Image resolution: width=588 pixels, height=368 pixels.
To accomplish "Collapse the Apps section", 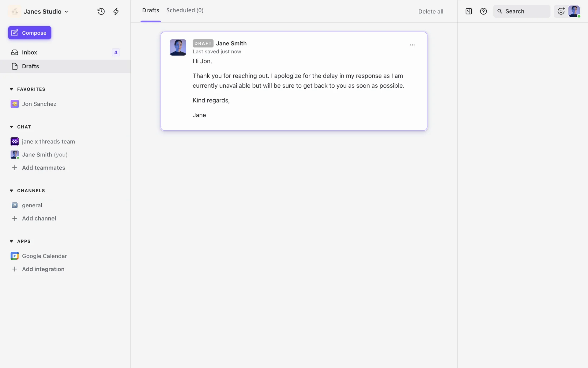I will (x=12, y=241).
